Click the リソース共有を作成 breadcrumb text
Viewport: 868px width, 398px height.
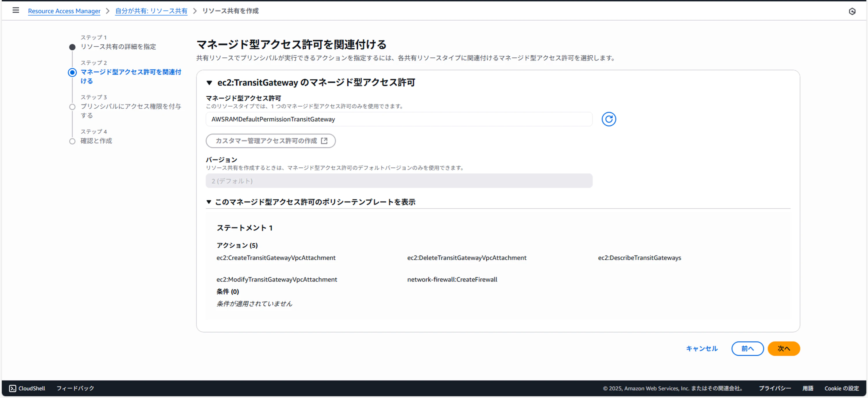coord(230,11)
